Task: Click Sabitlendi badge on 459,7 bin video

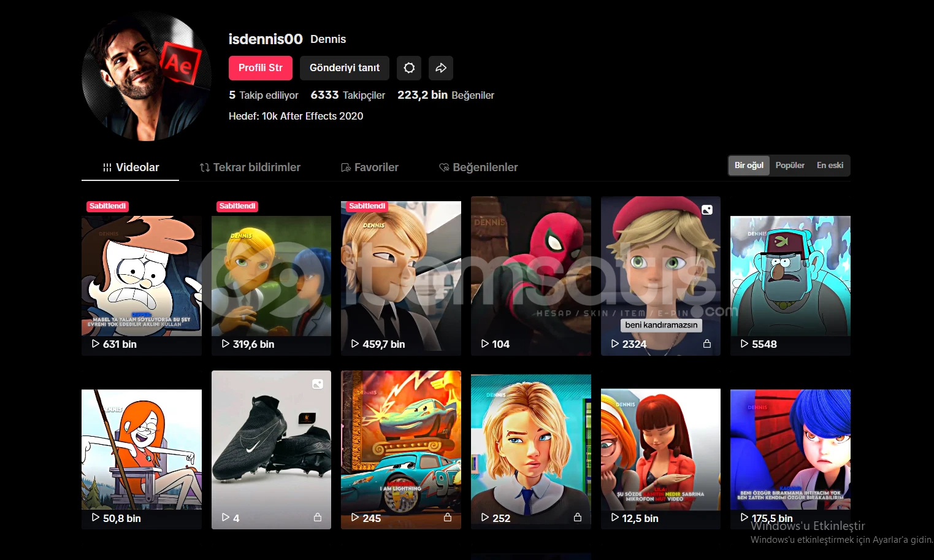Action: 367,206
